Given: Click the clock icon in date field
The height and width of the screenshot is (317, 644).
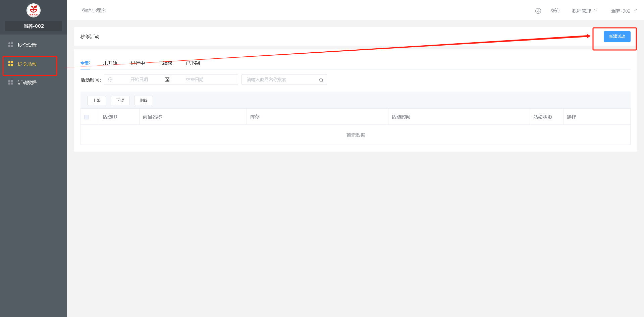Looking at the screenshot, I should pos(110,80).
